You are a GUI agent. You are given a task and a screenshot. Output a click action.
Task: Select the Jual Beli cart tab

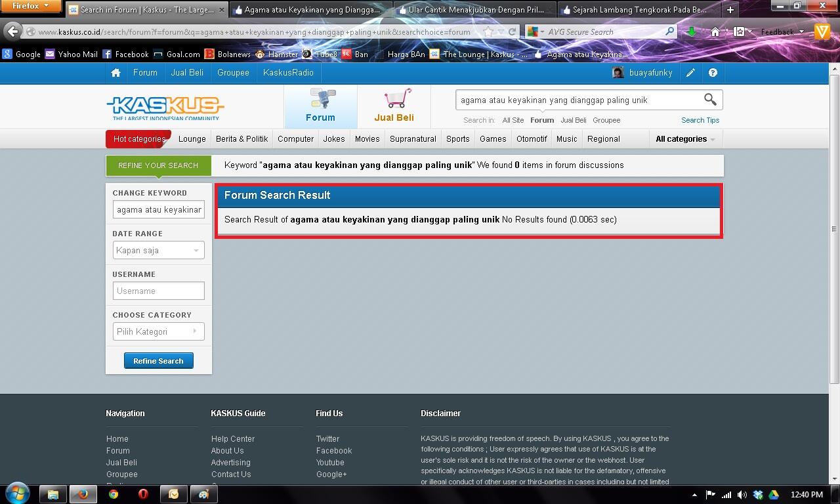(x=394, y=106)
